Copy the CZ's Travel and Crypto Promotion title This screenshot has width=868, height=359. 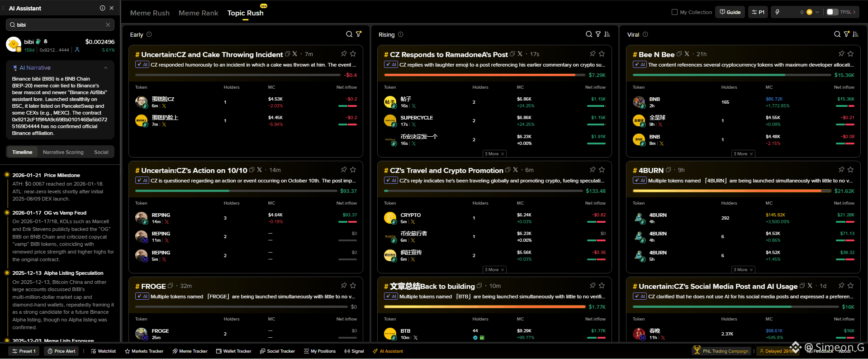(x=508, y=170)
